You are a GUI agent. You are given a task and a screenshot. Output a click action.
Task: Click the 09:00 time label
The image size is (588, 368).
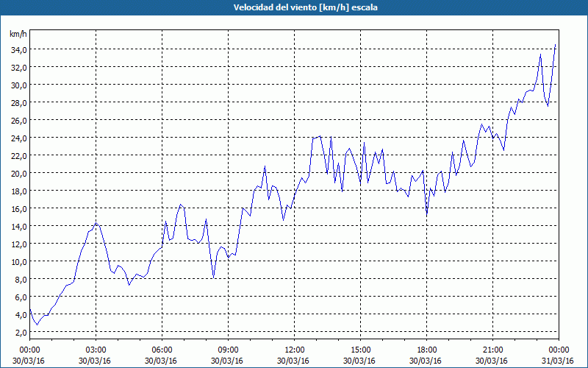pos(228,350)
